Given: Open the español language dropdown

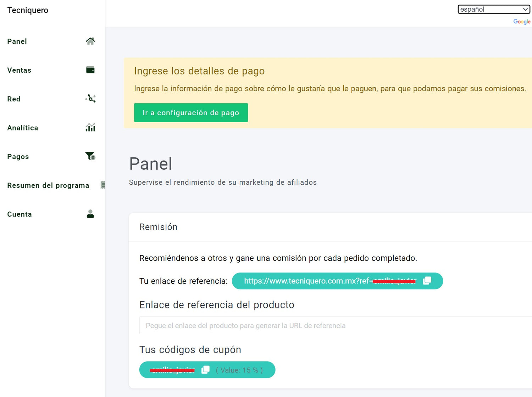Looking at the screenshot, I should (x=494, y=9).
